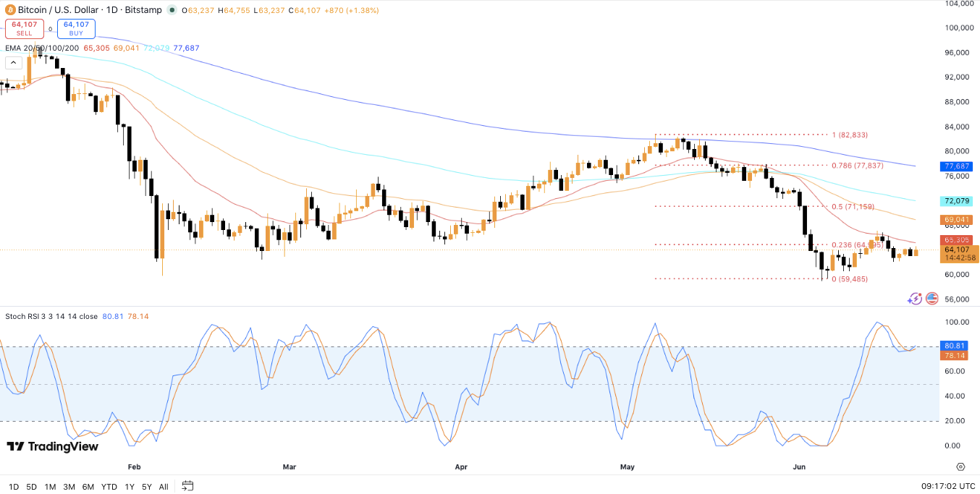Select the 6M time range

[88, 487]
